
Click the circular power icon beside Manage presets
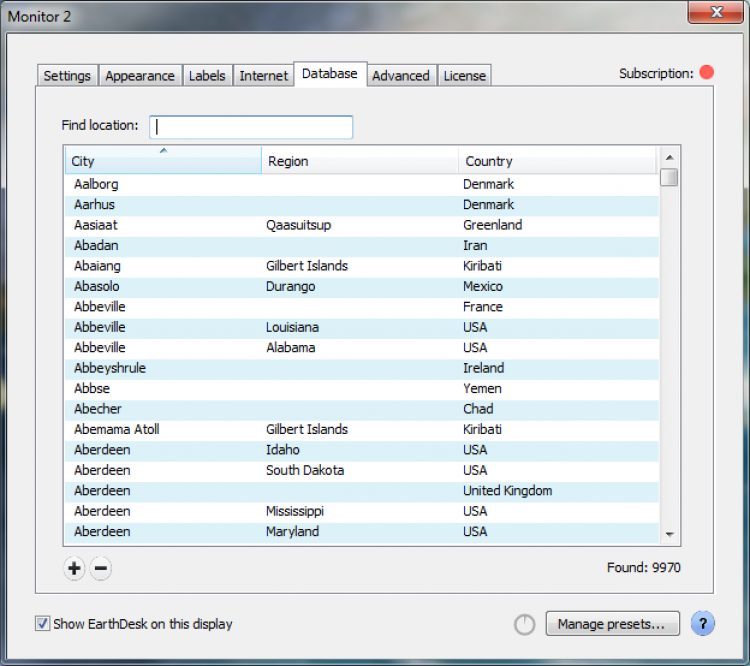[524, 624]
